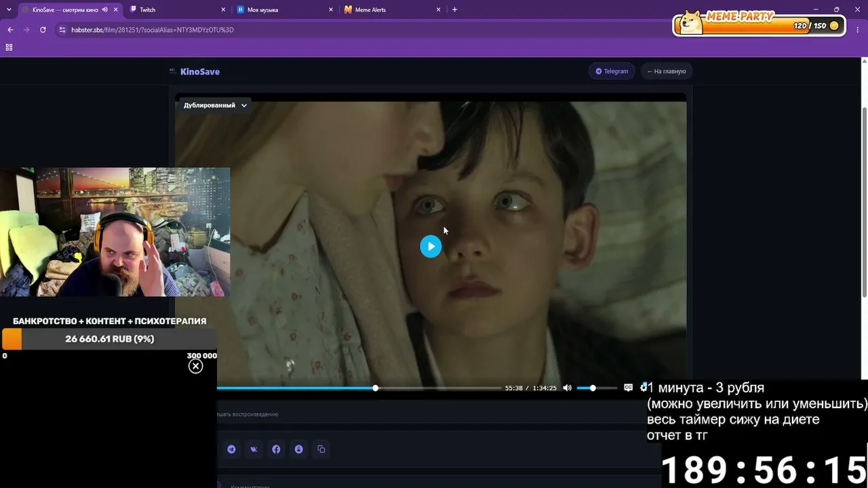The width and height of the screenshot is (868, 488).
Task: Toggle the CC subtitles button in the player
Action: pyautogui.click(x=628, y=388)
